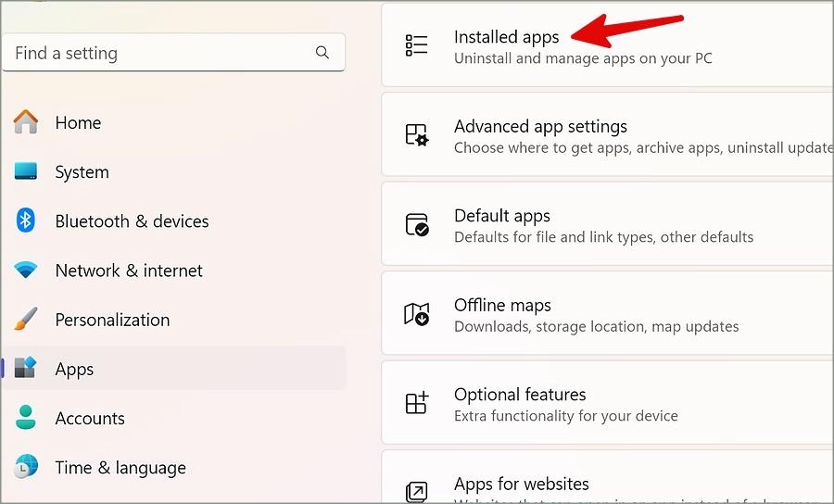The image size is (834, 504).
Task: Click the Offline maps icon
Action: point(416,314)
